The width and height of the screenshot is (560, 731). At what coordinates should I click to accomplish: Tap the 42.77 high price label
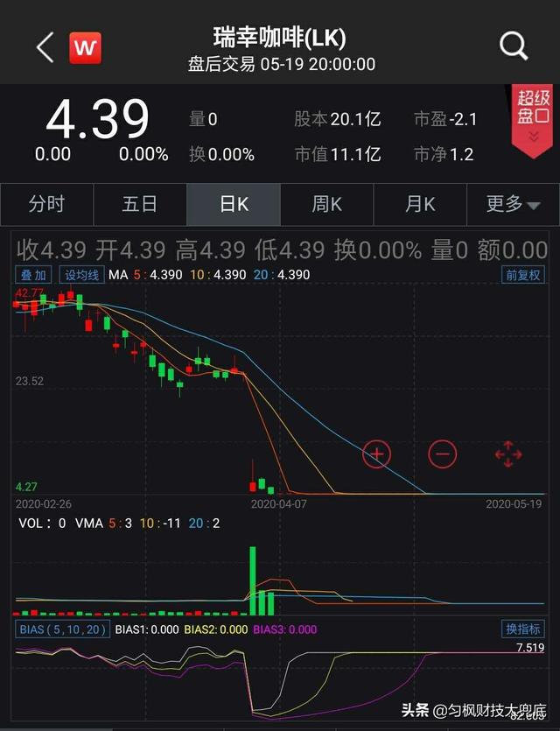tap(29, 292)
